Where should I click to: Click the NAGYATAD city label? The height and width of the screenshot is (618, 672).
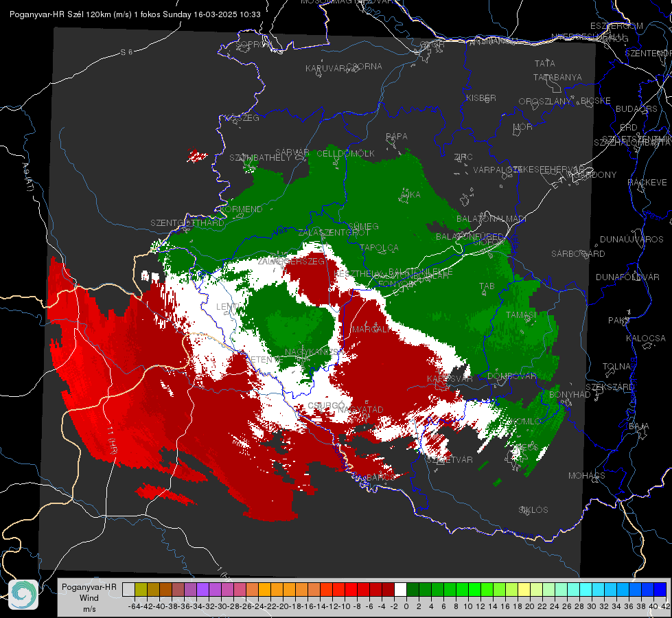tap(360, 409)
